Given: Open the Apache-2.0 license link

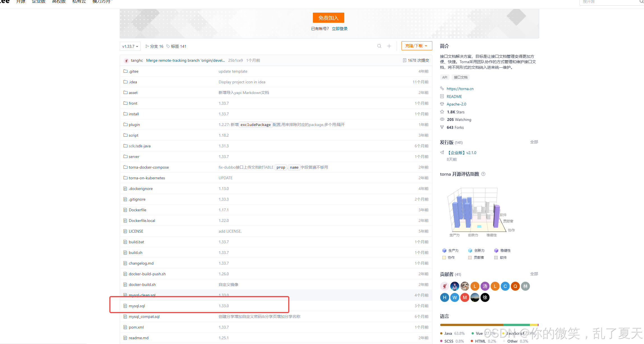Looking at the screenshot, I should point(456,104).
